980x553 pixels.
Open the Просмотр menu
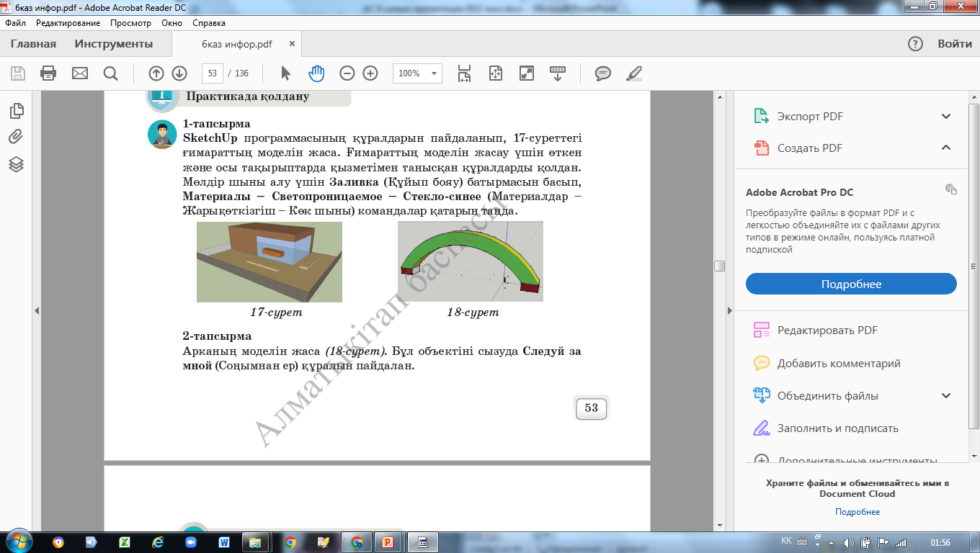(x=130, y=23)
